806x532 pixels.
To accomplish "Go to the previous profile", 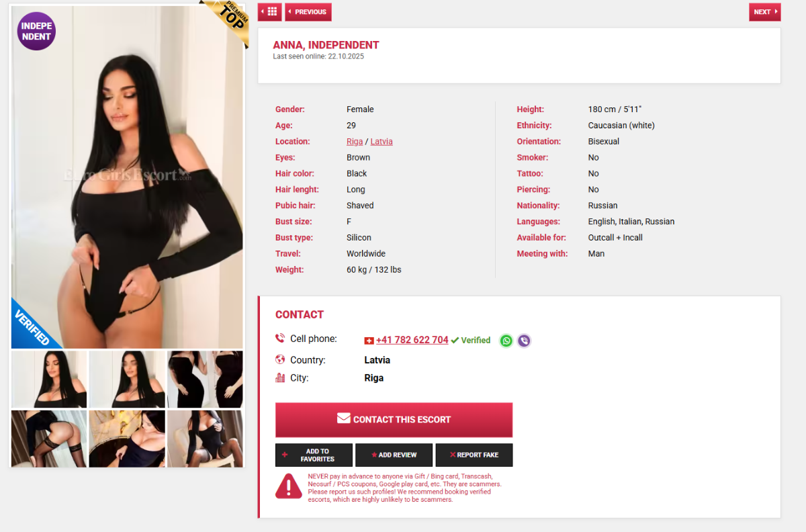I will pyautogui.click(x=308, y=11).
